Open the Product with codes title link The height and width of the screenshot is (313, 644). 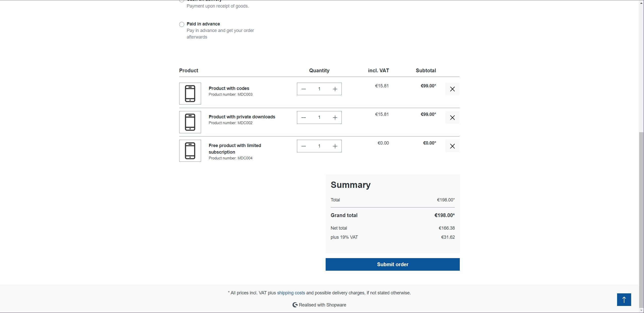[229, 88]
